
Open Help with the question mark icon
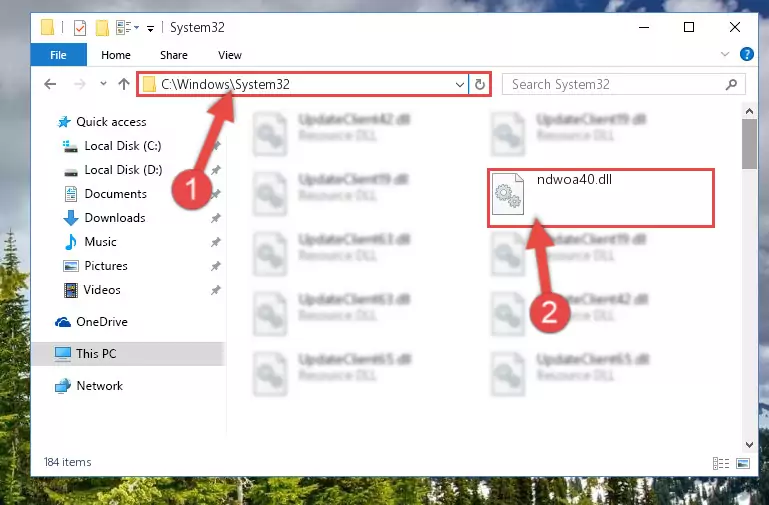pyautogui.click(x=746, y=54)
